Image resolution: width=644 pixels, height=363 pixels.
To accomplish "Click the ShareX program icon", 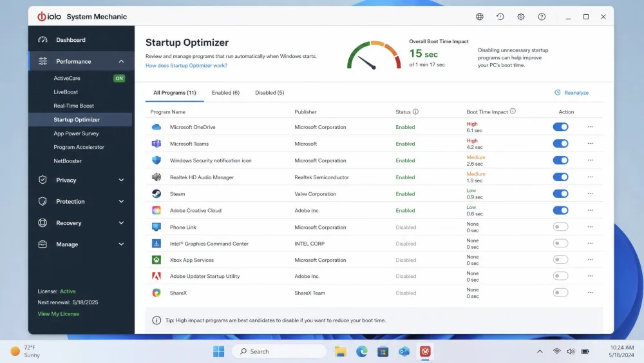I will click(x=156, y=293).
